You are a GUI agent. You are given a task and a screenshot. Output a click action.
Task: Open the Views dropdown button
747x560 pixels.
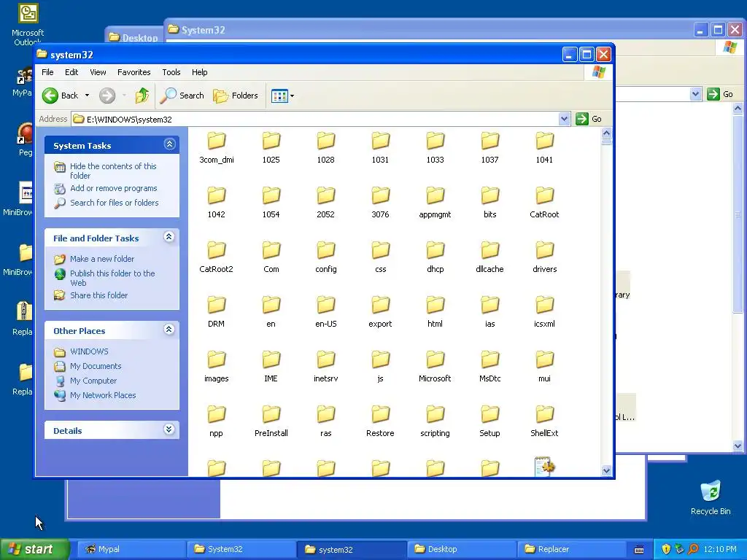(x=282, y=96)
